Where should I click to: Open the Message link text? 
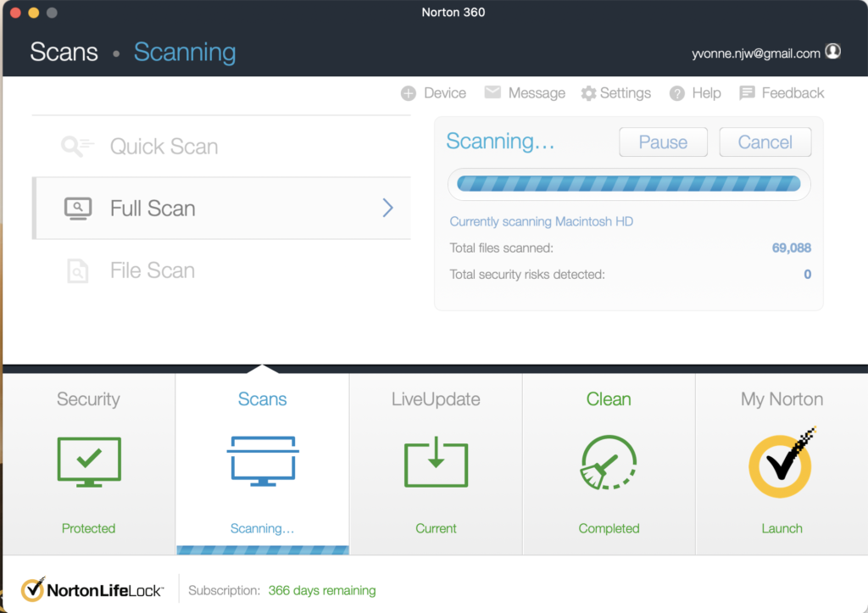click(x=537, y=93)
